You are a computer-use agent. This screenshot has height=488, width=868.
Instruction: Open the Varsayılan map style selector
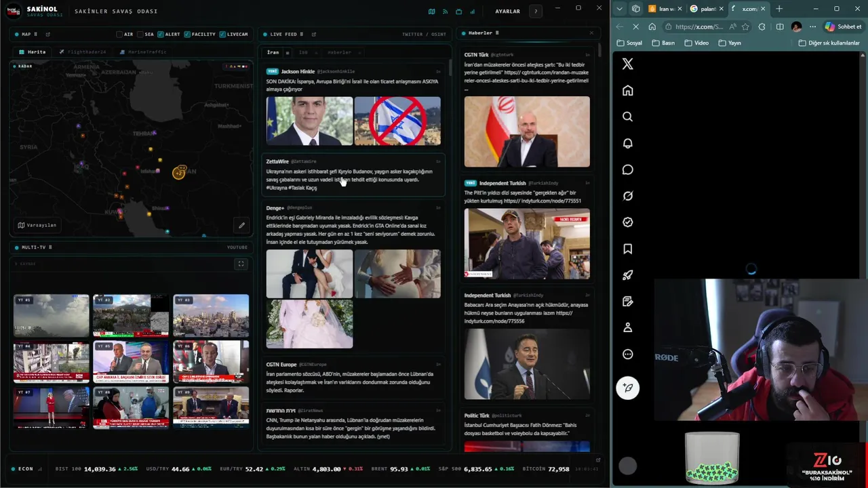[37, 225]
